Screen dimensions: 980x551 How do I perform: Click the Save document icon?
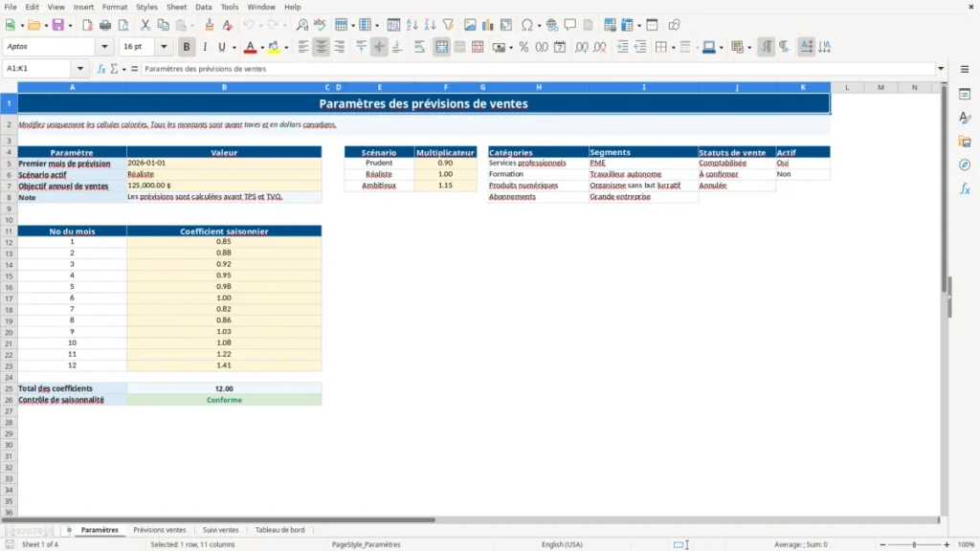(57, 25)
